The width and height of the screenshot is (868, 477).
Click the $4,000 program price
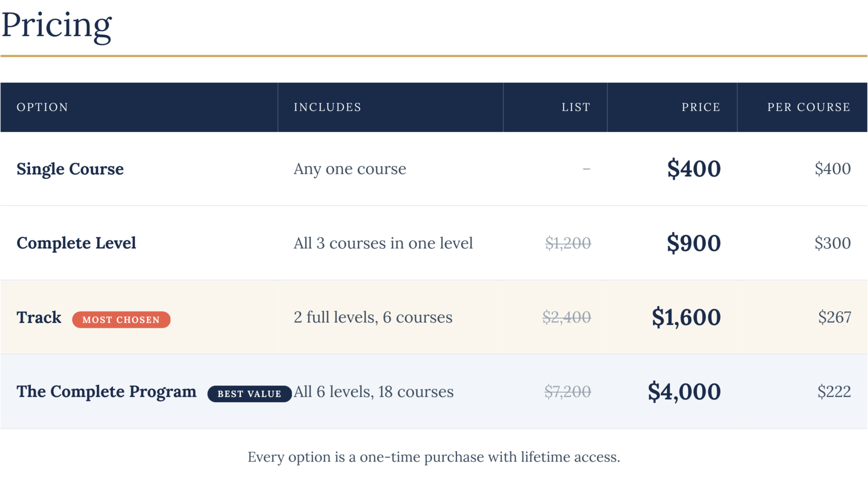point(684,392)
